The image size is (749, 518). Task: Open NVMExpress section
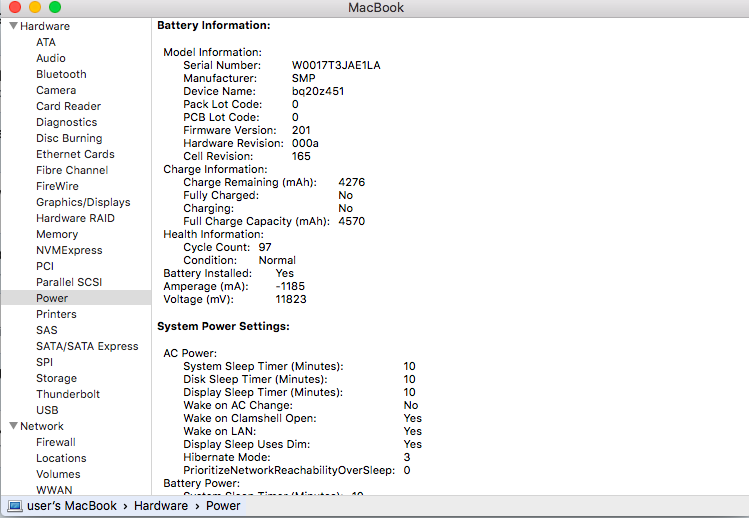click(x=69, y=250)
